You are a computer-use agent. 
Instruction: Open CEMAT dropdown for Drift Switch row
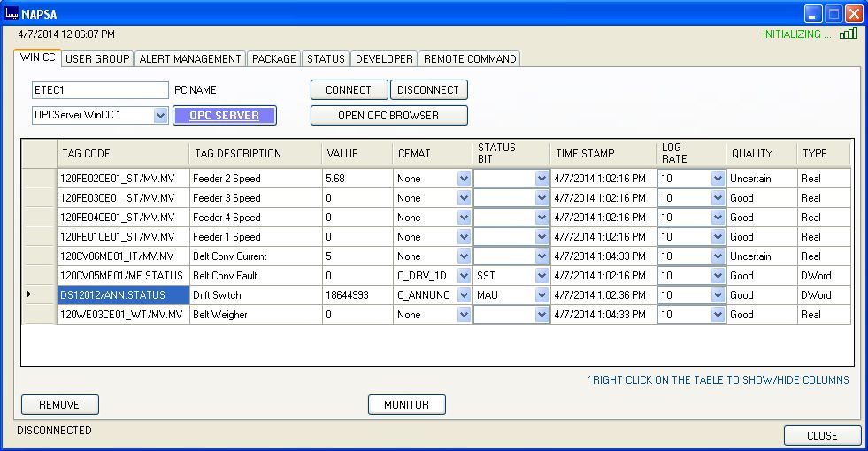tap(464, 295)
